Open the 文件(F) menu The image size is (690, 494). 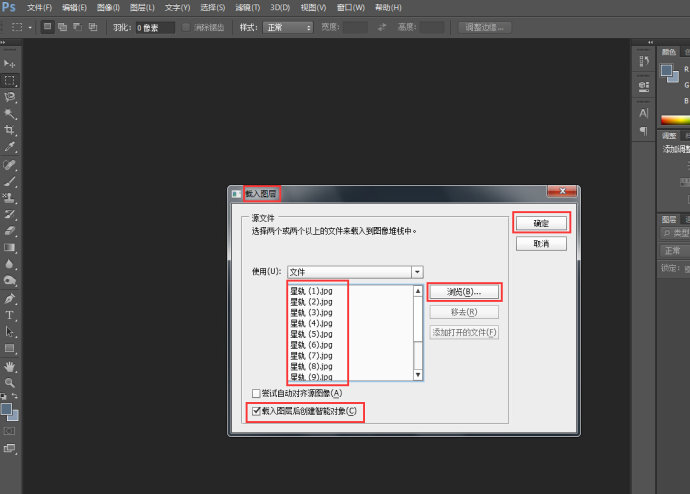39,7
